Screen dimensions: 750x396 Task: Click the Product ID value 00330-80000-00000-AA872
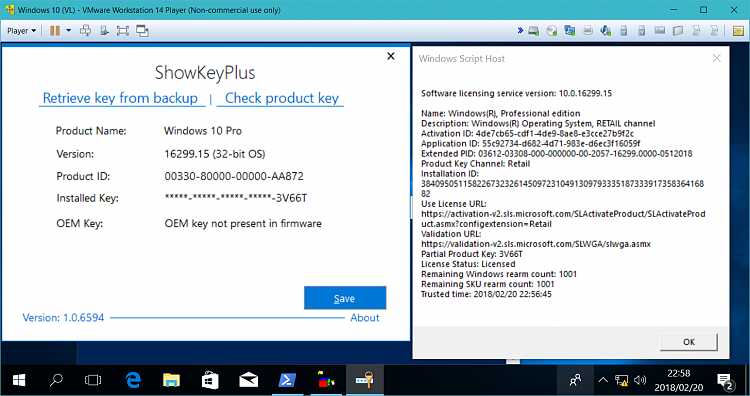[x=234, y=176]
